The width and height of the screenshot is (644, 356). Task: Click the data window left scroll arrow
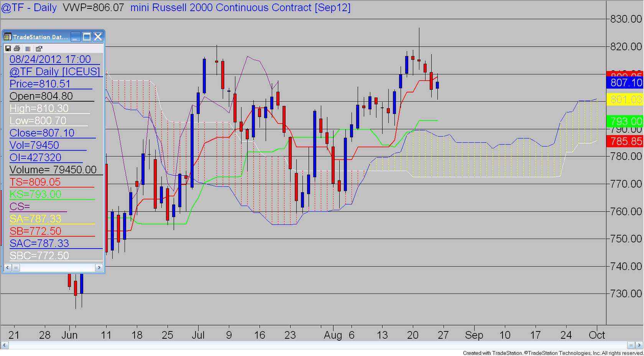click(8, 268)
